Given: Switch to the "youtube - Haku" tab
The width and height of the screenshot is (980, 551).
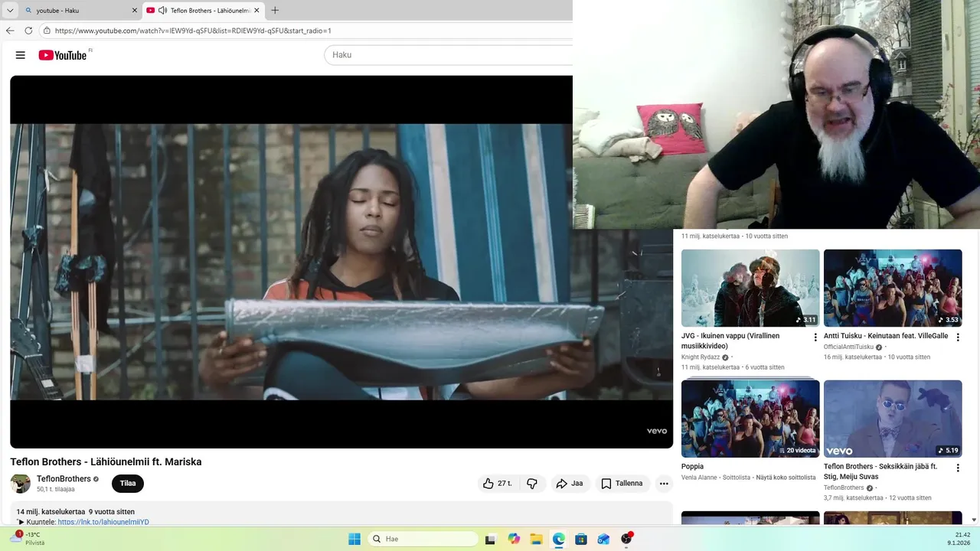Looking at the screenshot, I should point(80,11).
